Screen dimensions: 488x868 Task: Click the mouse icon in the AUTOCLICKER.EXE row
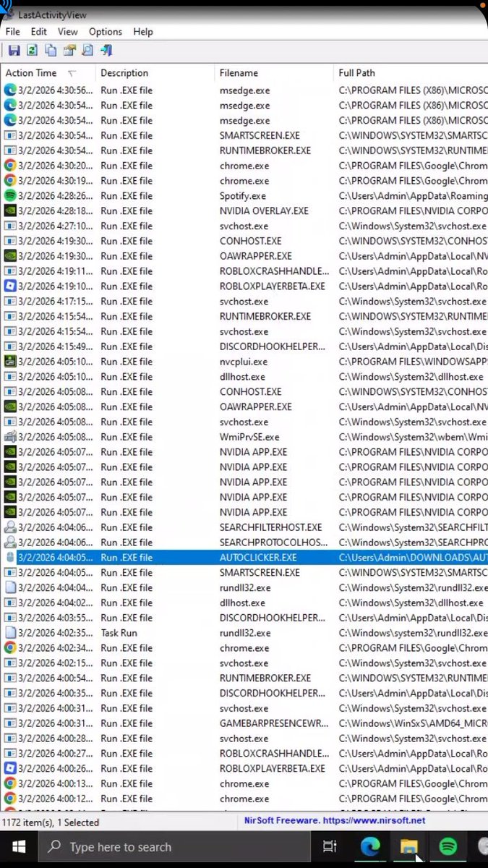pyautogui.click(x=10, y=558)
